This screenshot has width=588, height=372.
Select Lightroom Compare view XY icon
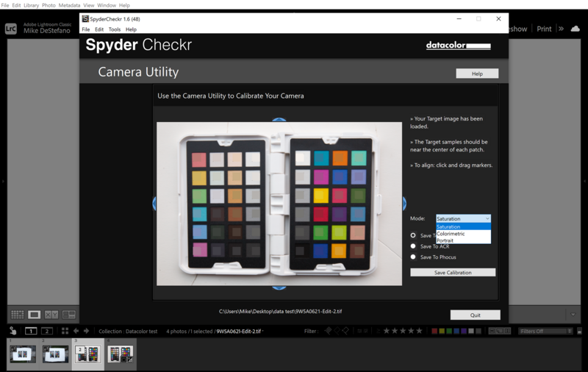pyautogui.click(x=51, y=315)
